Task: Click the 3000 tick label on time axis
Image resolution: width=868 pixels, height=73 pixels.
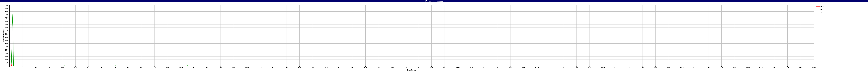Action: (x=405, y=68)
